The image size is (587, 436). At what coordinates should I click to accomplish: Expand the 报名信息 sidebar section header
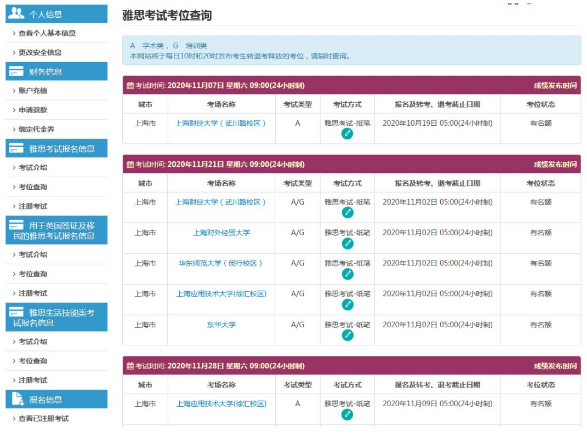pyautogui.click(x=57, y=399)
